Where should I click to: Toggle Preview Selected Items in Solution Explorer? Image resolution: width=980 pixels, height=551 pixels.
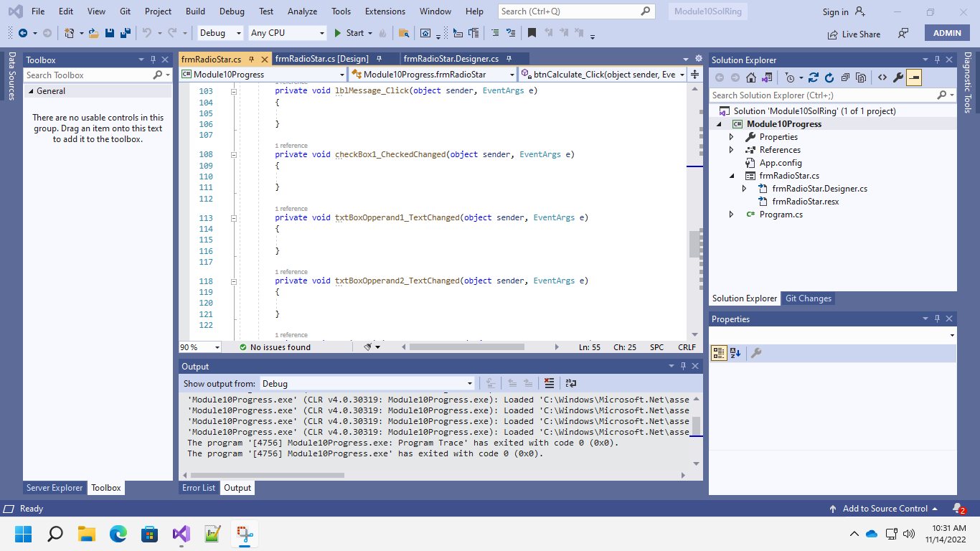click(x=914, y=77)
